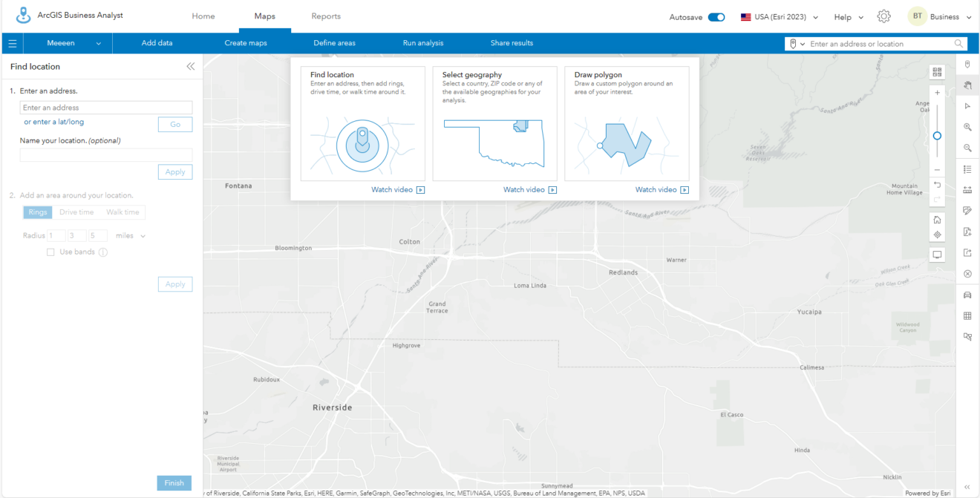
Task: Click the previous extent undo arrow
Action: (937, 185)
